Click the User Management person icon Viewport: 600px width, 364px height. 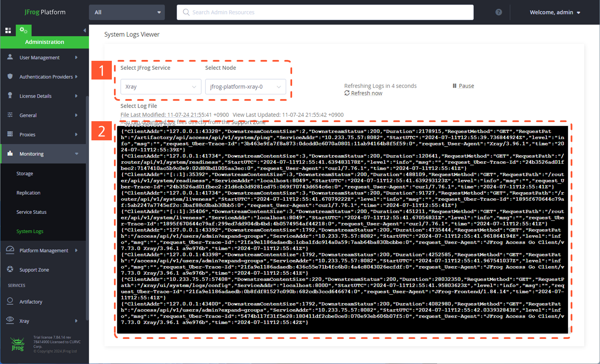pyautogui.click(x=10, y=57)
